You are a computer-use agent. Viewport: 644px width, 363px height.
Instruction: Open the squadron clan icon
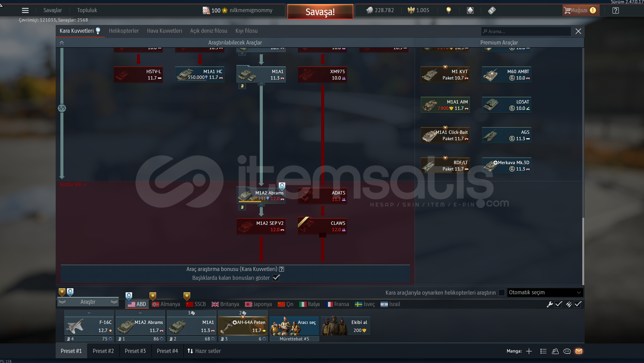pos(555,351)
